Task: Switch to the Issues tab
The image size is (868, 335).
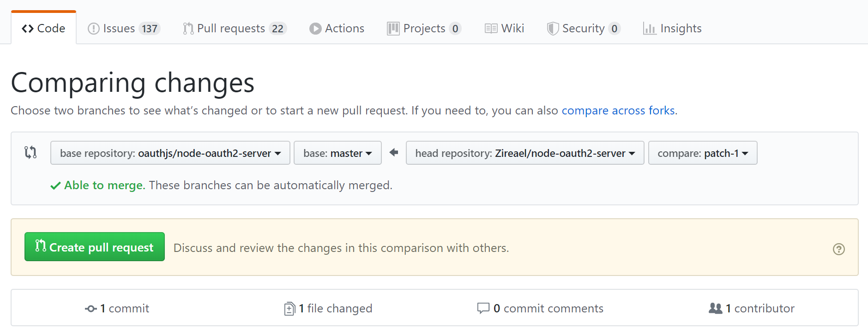Action: click(123, 29)
